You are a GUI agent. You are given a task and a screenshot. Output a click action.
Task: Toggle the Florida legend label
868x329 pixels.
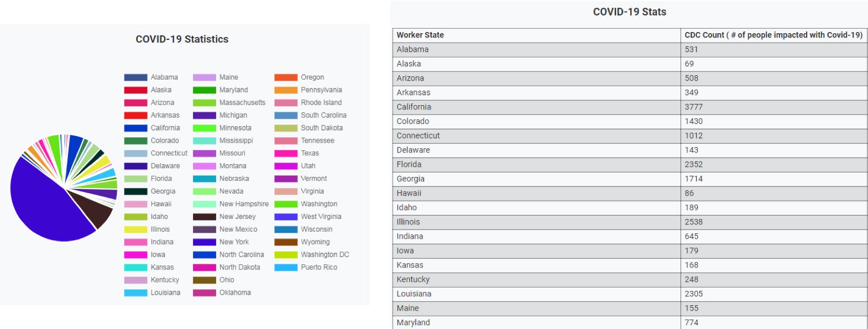[x=161, y=179]
